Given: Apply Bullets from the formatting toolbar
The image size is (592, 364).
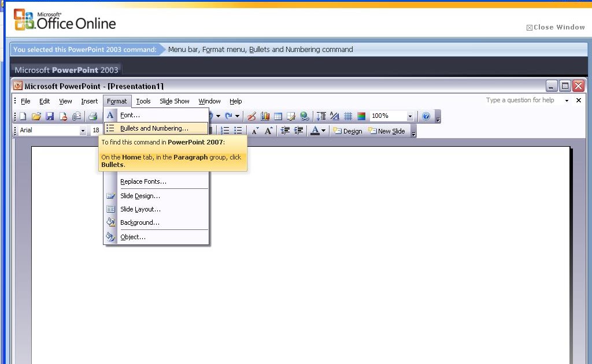Looking at the screenshot, I should pos(238,131).
